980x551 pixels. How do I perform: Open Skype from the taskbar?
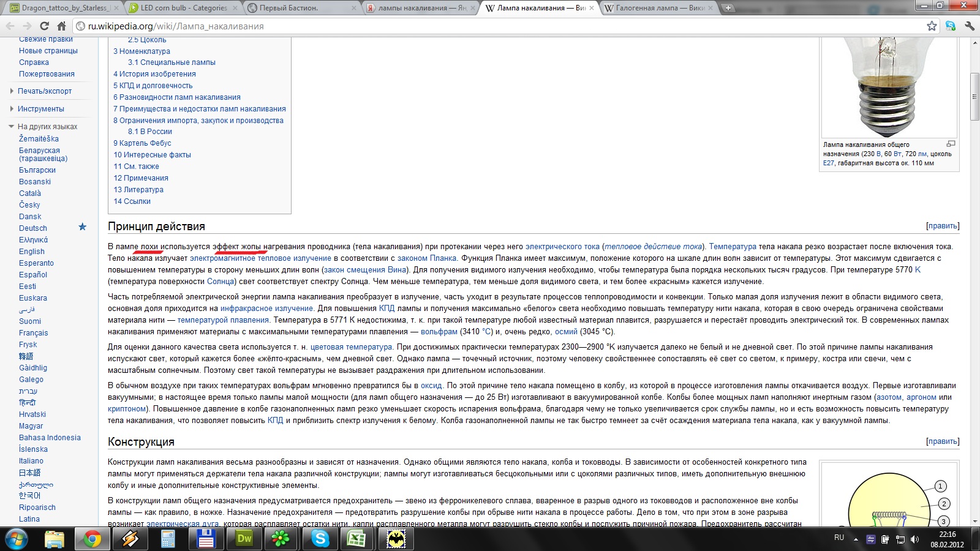coord(320,539)
